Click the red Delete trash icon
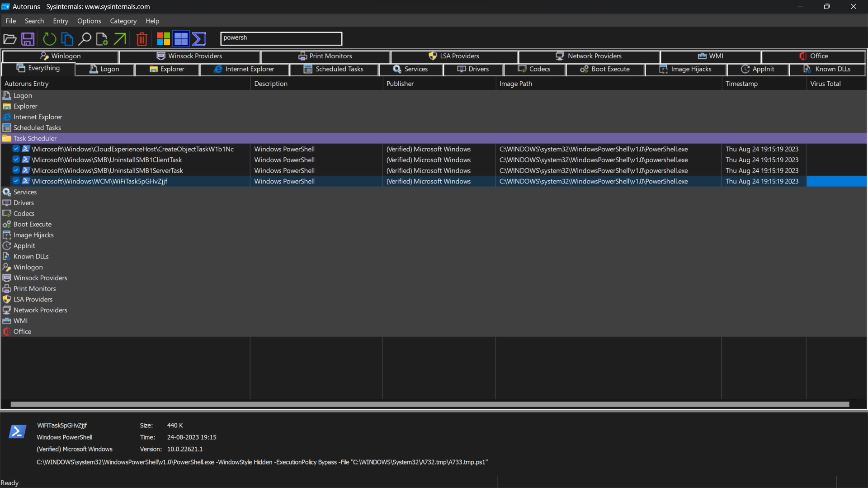This screenshot has height=488, width=868. [142, 39]
